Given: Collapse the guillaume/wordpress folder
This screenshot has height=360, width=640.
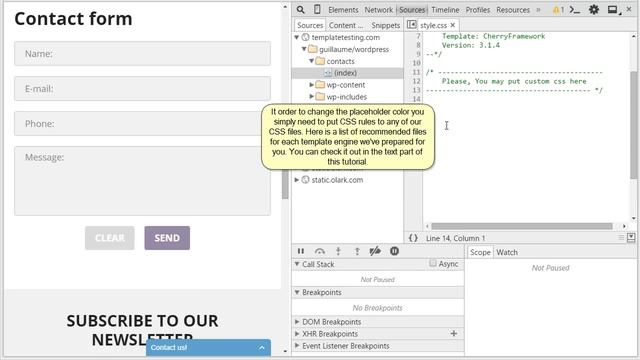Looking at the screenshot, I should pyautogui.click(x=304, y=49).
